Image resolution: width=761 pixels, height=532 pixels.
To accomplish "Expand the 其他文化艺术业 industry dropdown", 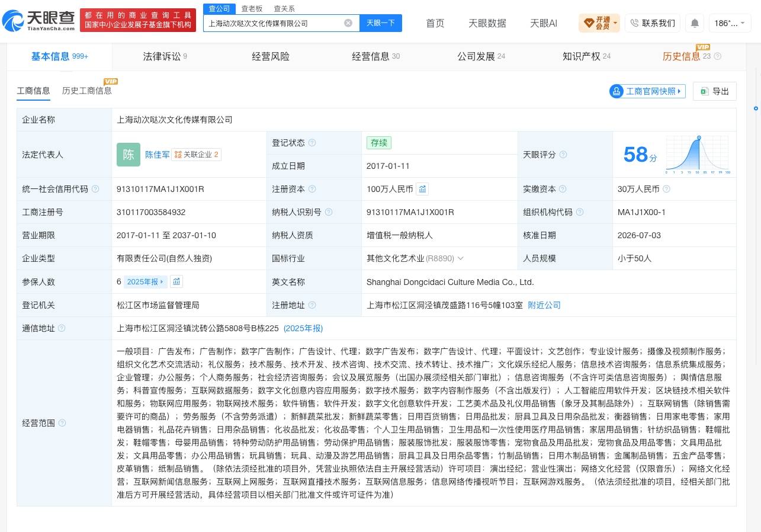I will 461,258.
